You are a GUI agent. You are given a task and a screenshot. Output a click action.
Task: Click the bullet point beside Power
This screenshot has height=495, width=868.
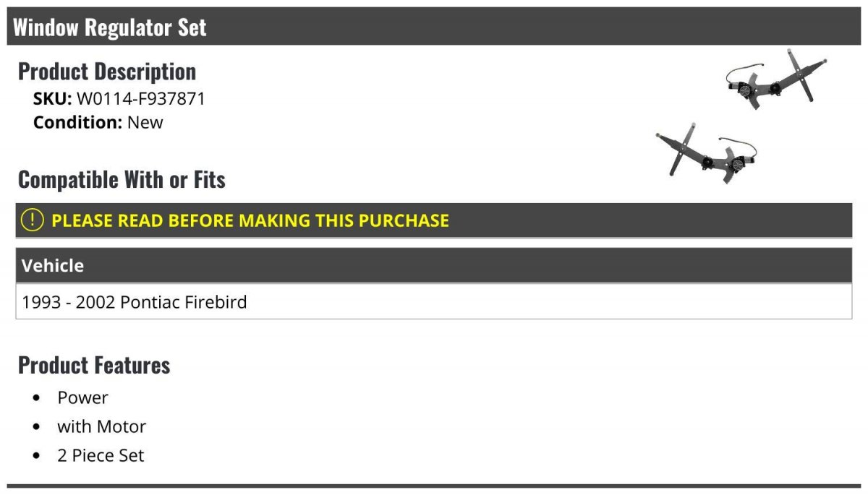tap(37, 398)
